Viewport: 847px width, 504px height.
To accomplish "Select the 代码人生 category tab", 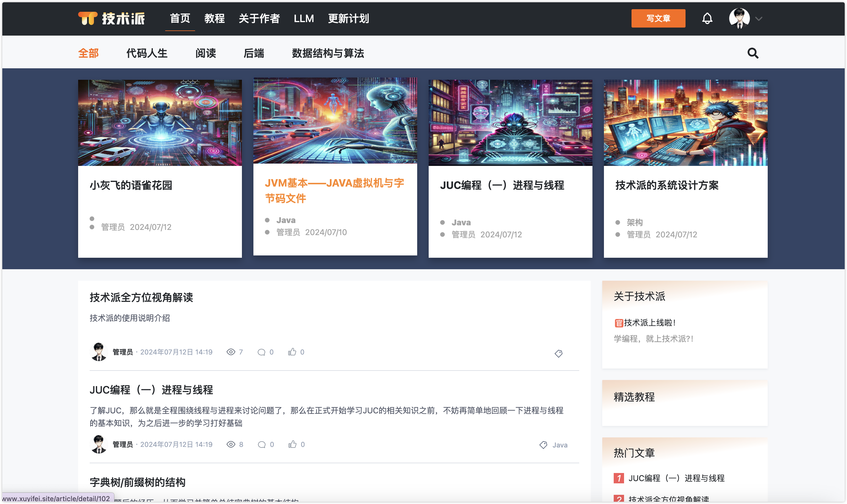I will point(147,53).
